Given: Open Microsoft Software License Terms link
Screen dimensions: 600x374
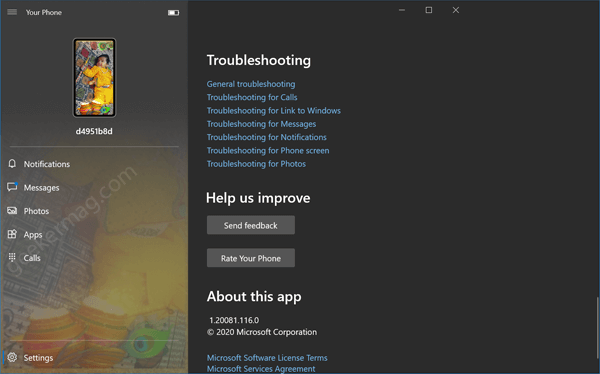Looking at the screenshot, I should [x=267, y=358].
